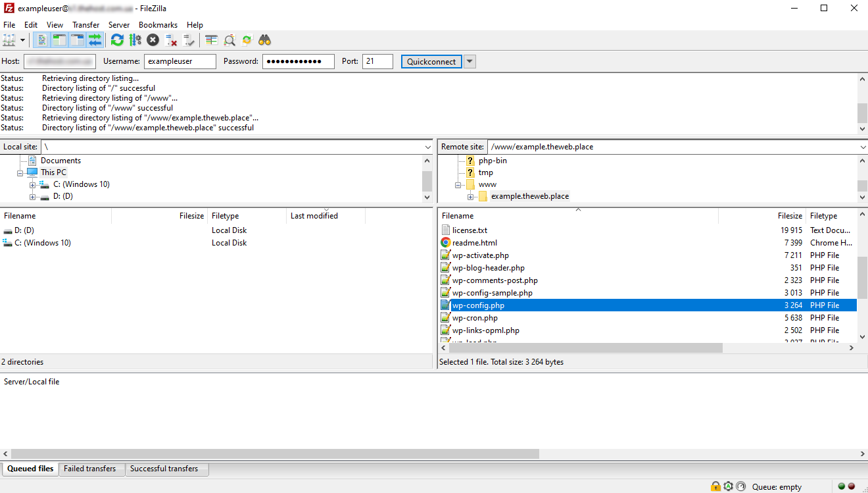This screenshot has height=493, width=868.
Task: Select C: (Windows 10) in local file list
Action: click(43, 243)
